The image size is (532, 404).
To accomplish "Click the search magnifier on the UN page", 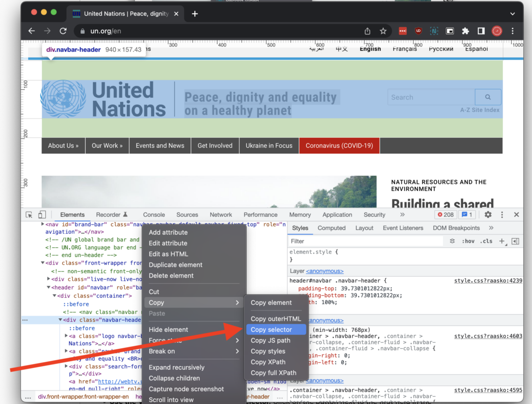I will click(487, 97).
